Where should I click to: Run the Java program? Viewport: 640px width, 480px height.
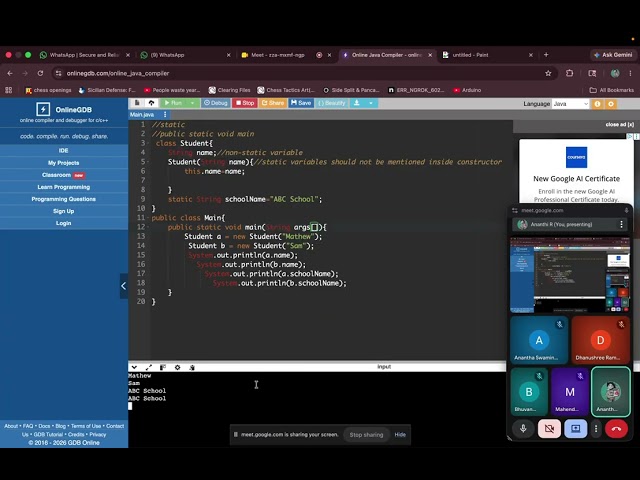click(x=174, y=103)
